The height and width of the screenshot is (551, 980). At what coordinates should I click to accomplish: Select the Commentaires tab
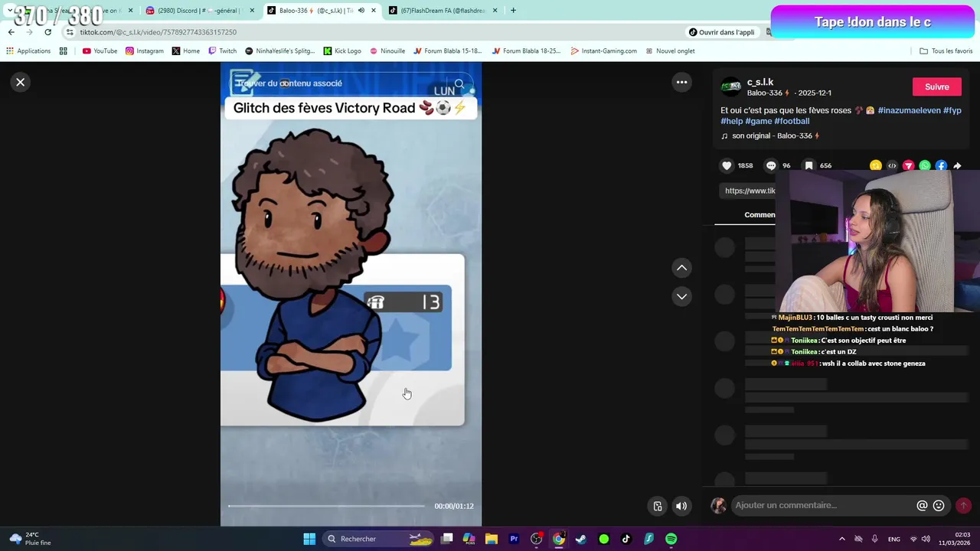coord(759,214)
